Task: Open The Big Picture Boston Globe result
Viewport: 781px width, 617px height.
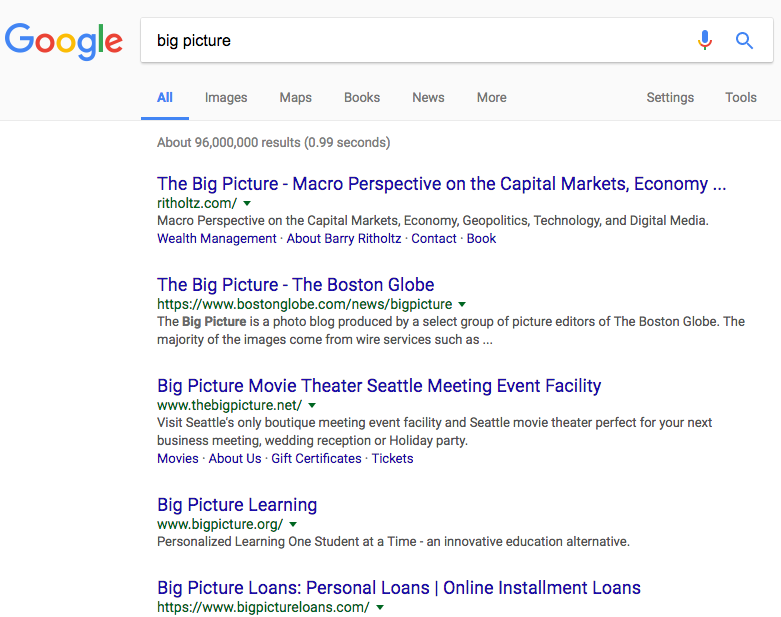Action: click(295, 285)
